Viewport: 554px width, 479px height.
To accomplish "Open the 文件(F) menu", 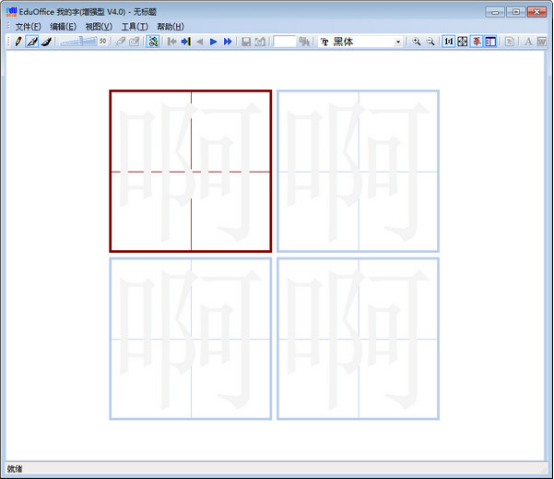I will tap(28, 26).
